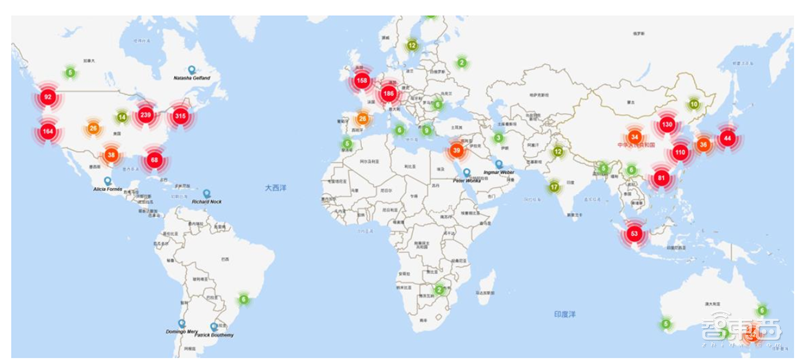This screenshot has width=800, height=364.
Task: Open the orange 36 cluster marker
Action: (x=704, y=145)
